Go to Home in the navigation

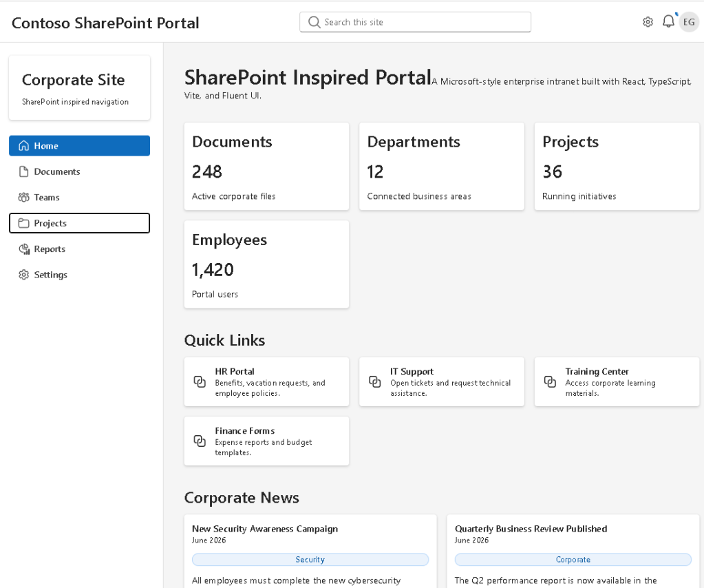79,145
